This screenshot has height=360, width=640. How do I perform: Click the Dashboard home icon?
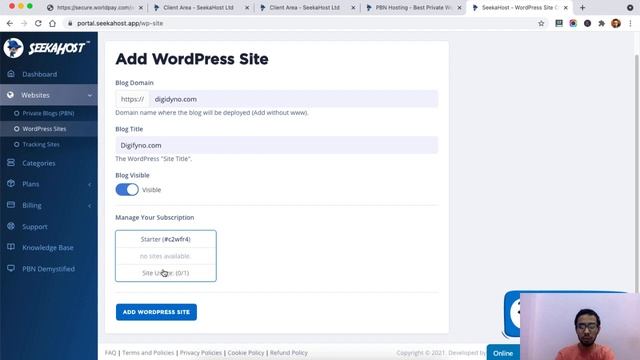pyautogui.click(x=11, y=74)
